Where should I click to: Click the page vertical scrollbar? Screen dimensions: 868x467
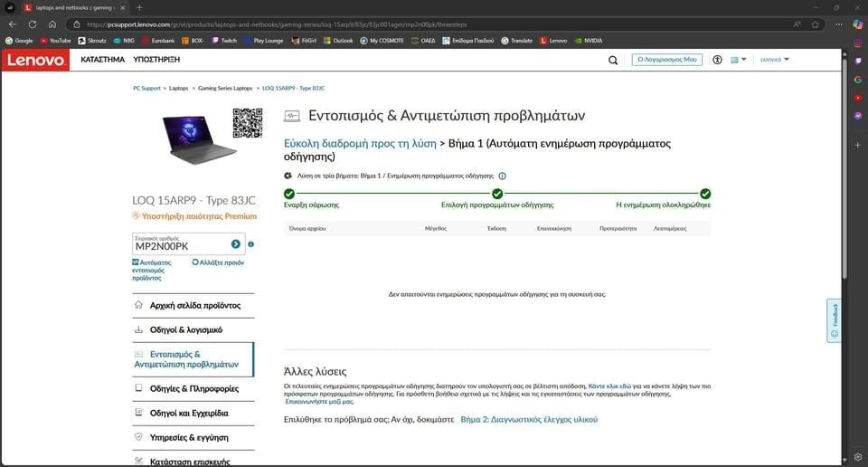(x=844, y=167)
